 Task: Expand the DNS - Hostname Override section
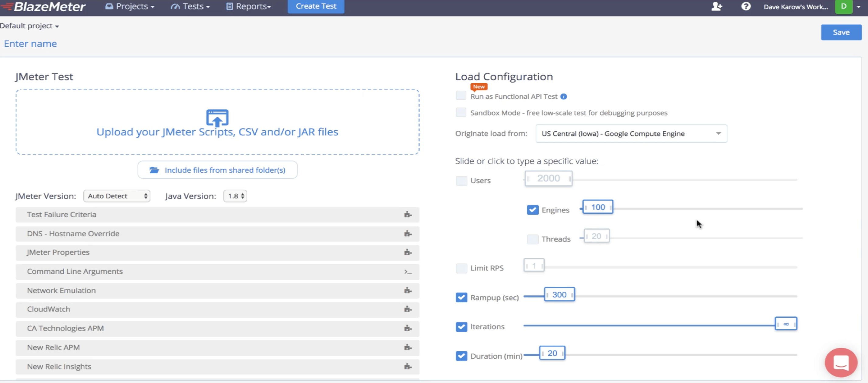tap(217, 234)
